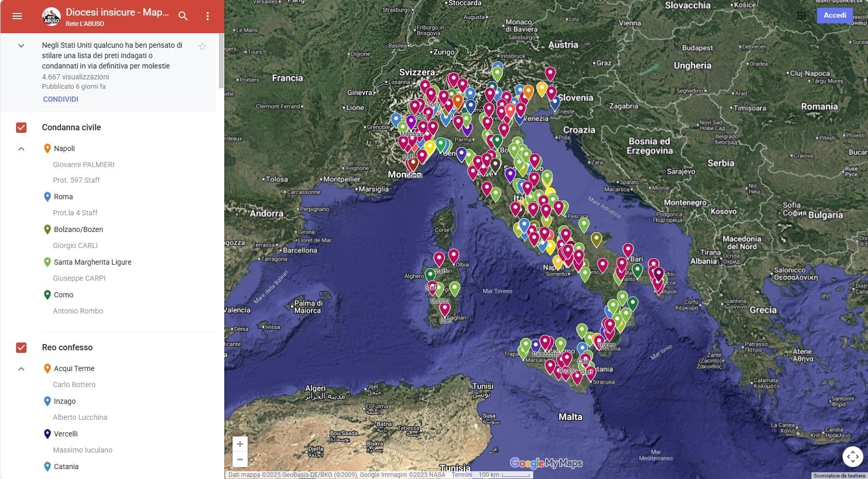Open the three-dot more options menu
This screenshot has height=479, width=868.
[x=208, y=16]
